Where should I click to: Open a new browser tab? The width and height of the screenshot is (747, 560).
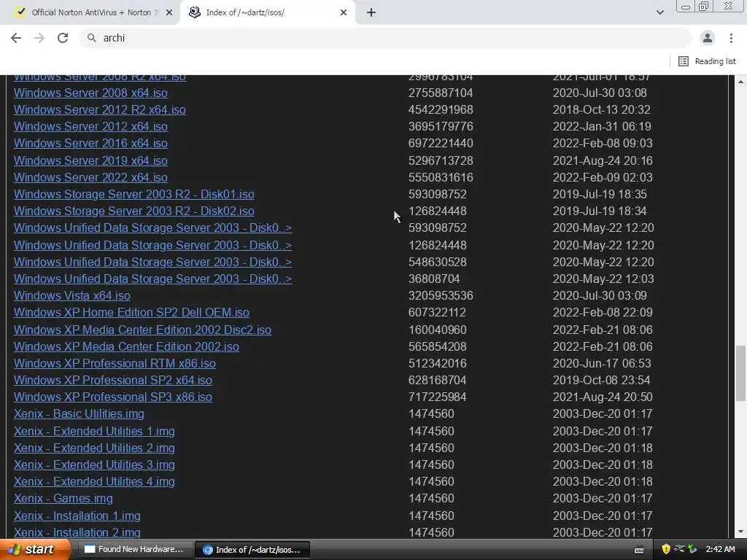pyautogui.click(x=371, y=13)
